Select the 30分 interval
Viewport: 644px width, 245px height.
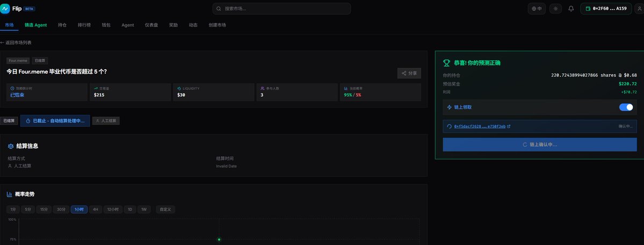pyautogui.click(x=61, y=210)
